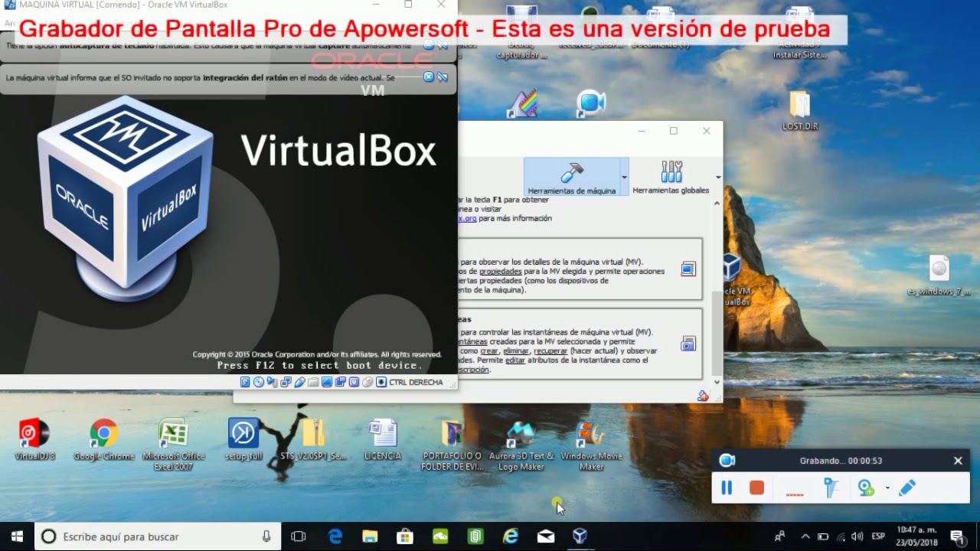Suppress the mouse integration notification permanently
Screen dimensions: 980x551
point(442,77)
